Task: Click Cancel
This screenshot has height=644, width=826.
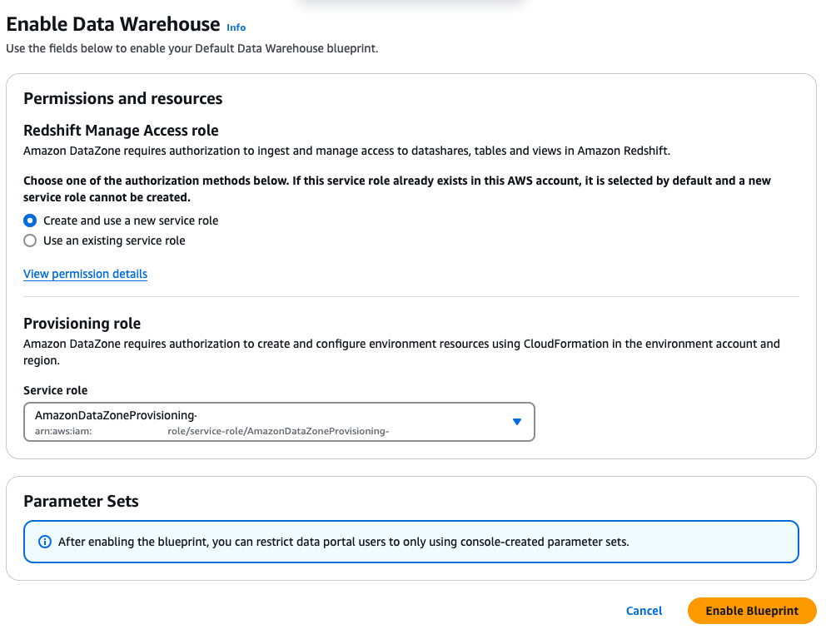Action: 644,611
